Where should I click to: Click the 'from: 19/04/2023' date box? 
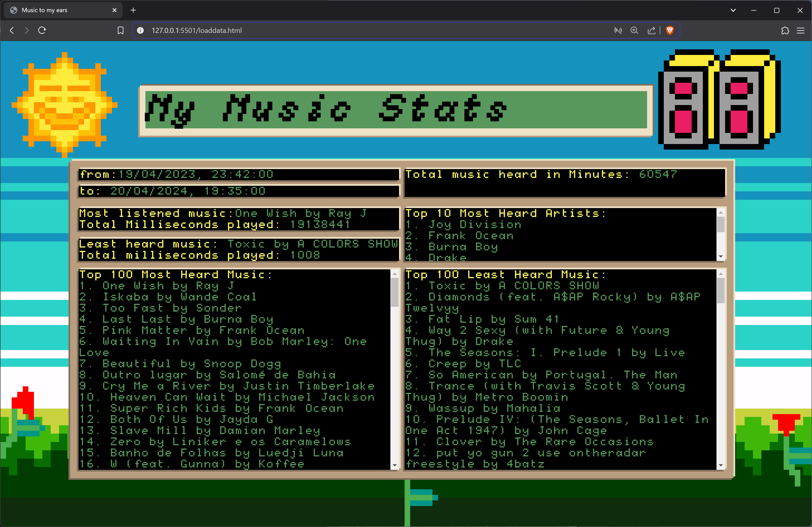pos(239,174)
